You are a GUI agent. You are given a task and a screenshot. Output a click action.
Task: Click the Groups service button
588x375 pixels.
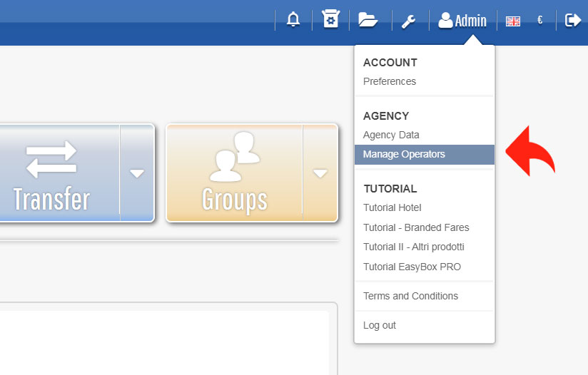click(234, 173)
